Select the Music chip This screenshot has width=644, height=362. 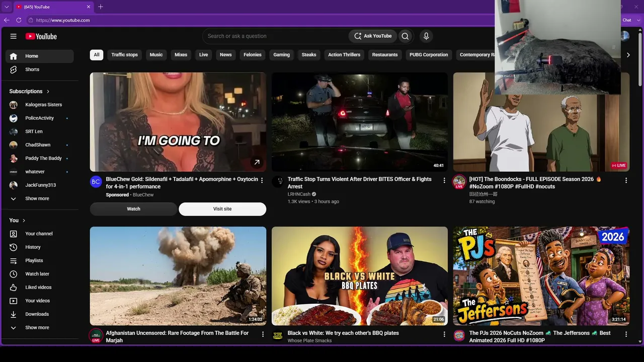click(156, 55)
